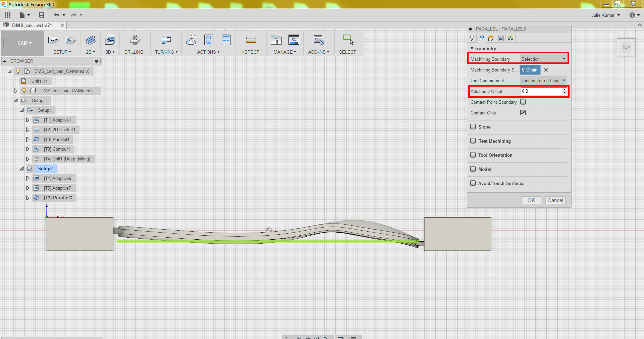Open the Task Manager percent icon
The height and width of the screenshot is (339, 644).
click(x=294, y=40)
